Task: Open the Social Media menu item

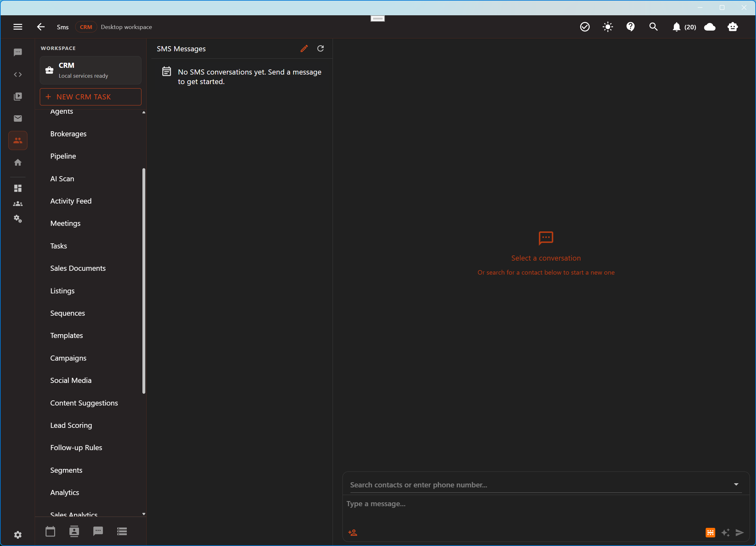Action: (x=71, y=380)
